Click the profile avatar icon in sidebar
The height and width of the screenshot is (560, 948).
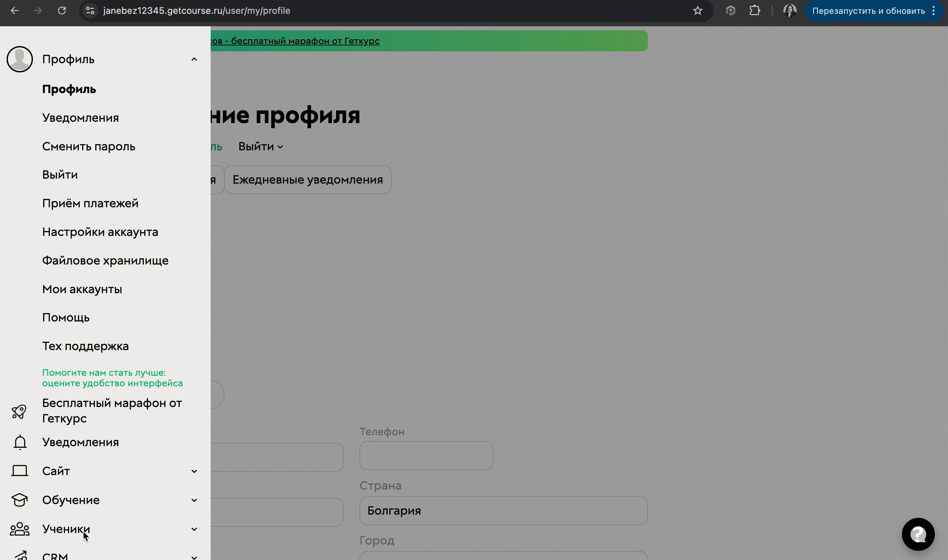coord(20,59)
